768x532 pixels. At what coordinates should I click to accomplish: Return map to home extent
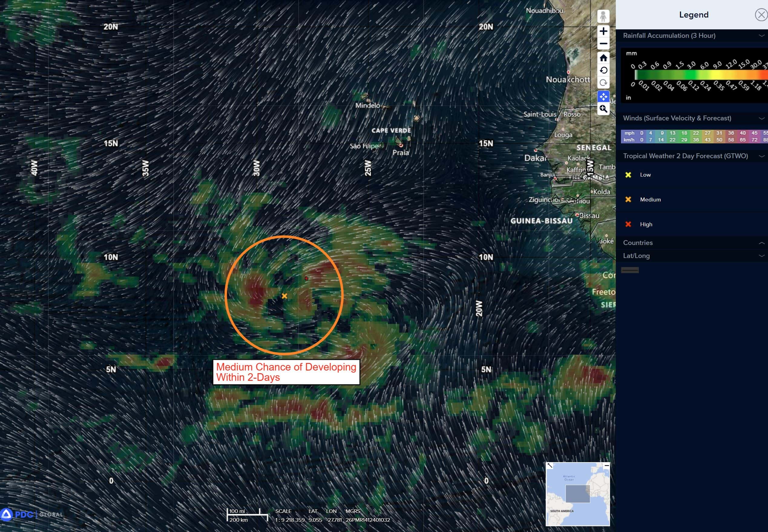(603, 58)
